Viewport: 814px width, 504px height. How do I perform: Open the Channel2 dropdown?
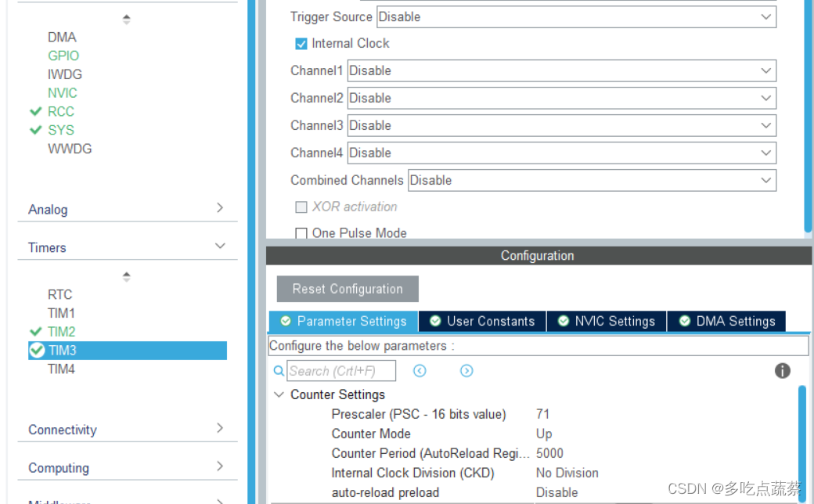coord(562,98)
